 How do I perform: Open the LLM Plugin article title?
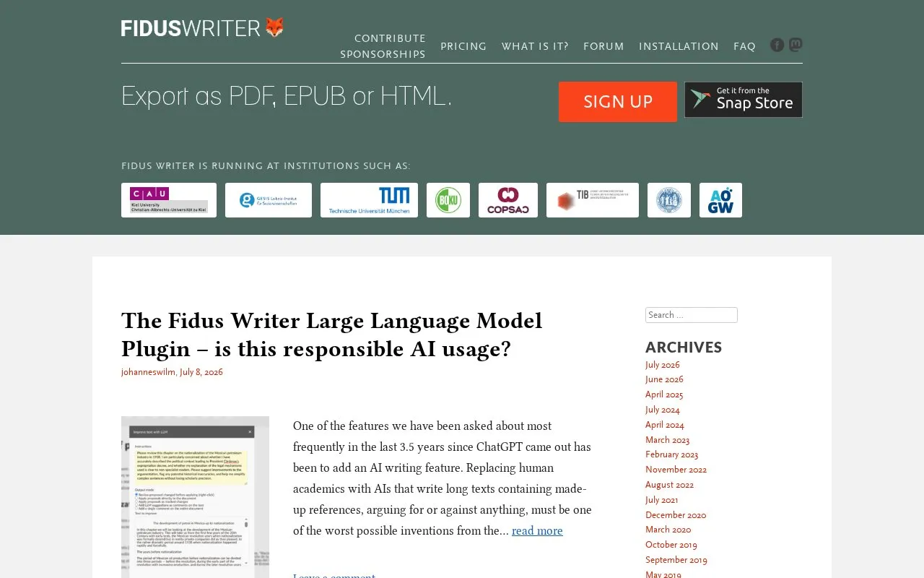tap(332, 335)
